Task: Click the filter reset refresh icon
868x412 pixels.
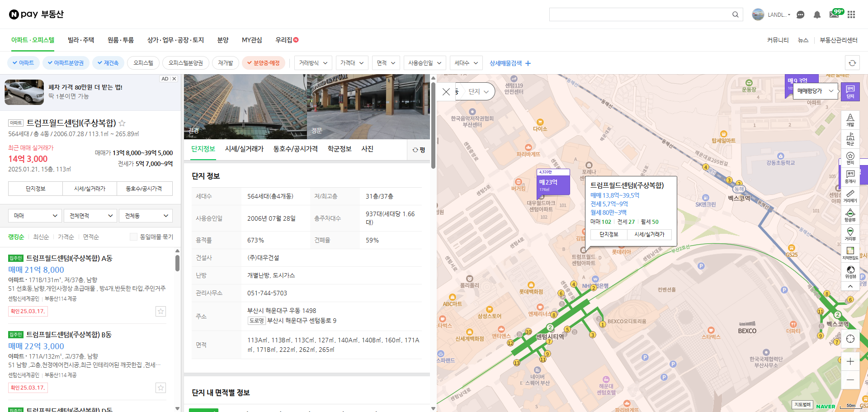Action: [852, 63]
